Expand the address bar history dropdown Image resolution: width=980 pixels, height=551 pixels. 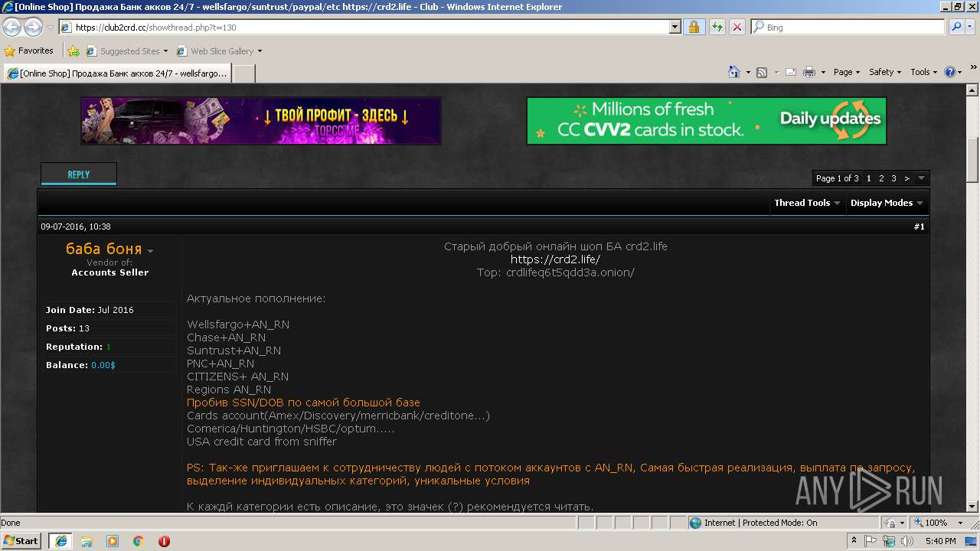coord(675,27)
